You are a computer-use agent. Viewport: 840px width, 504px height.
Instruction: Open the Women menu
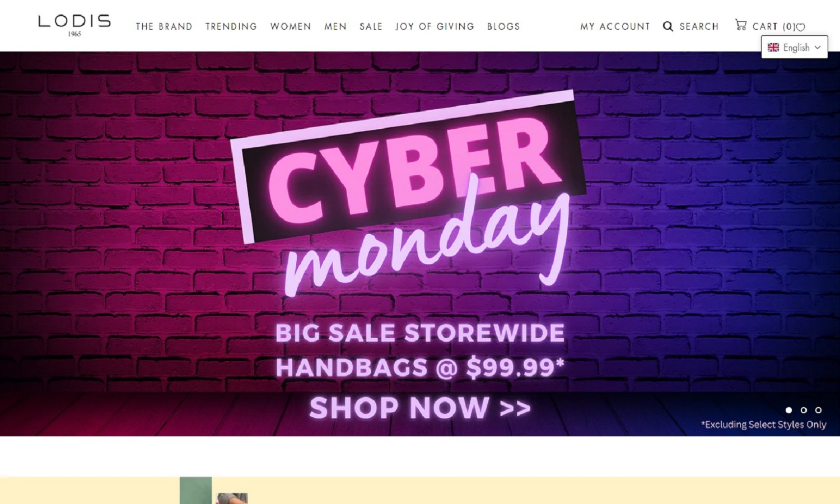(x=291, y=26)
